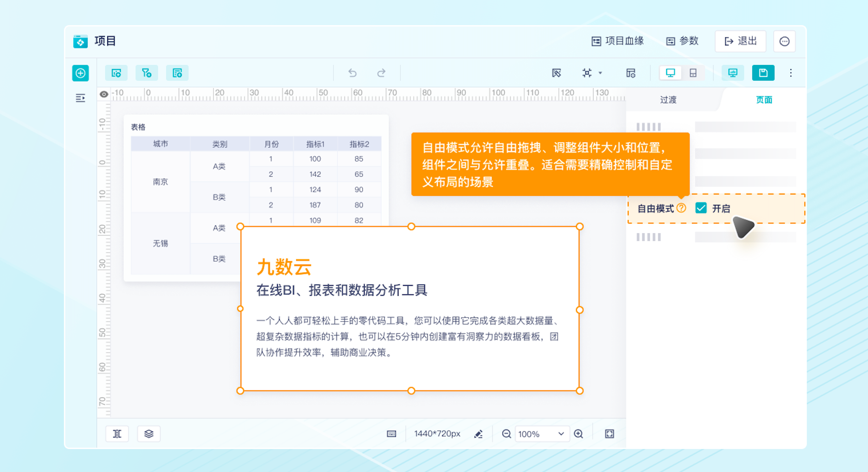Viewport: 868px width, 472px height.
Task: Open the 100% zoom level dropdown
Action: point(542,434)
